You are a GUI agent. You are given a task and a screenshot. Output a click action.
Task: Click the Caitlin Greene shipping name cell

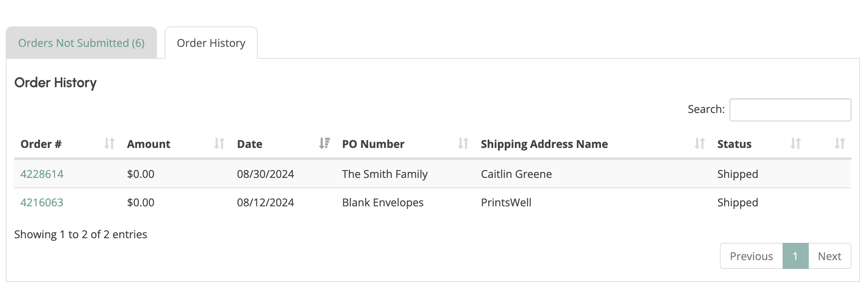coord(516,174)
